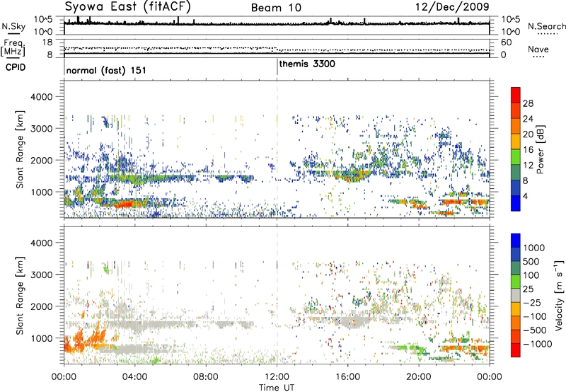The height and width of the screenshot is (392, 566).
Task: Click the "2000" range tick of the velocity panel
Action: tap(41, 306)
